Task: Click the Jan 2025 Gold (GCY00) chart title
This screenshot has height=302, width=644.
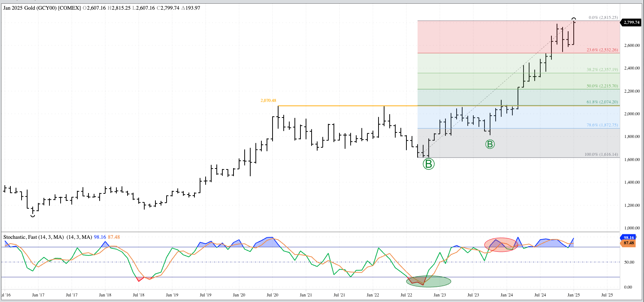Action: tap(42, 8)
